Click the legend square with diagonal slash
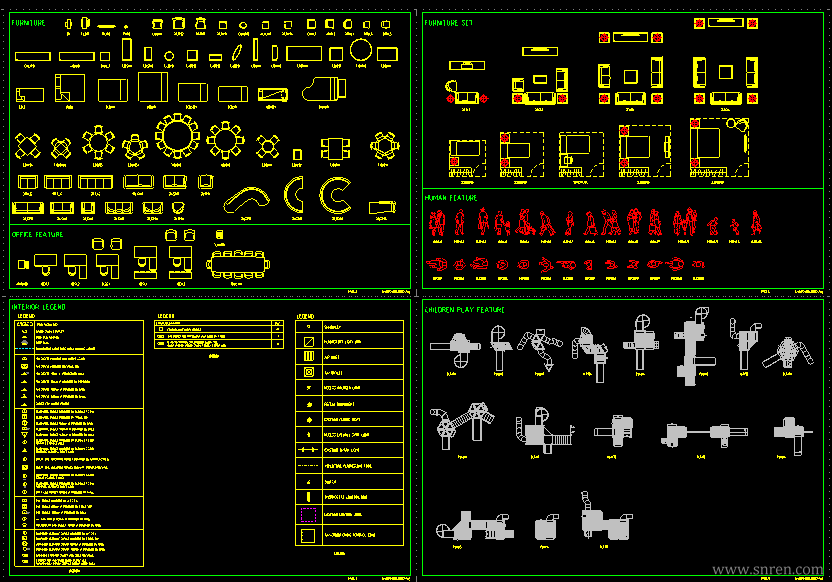Screen dimensions: 832x582 click(309, 342)
